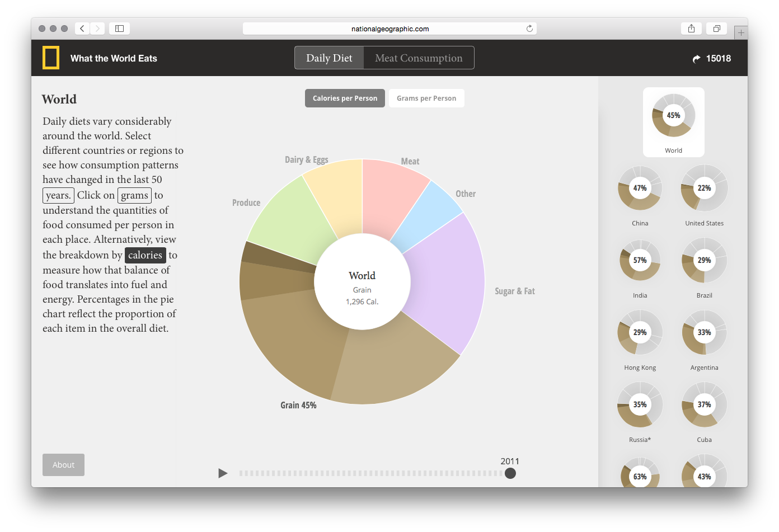Click the boxed 'years.' link in text
779x532 pixels.
58,195
